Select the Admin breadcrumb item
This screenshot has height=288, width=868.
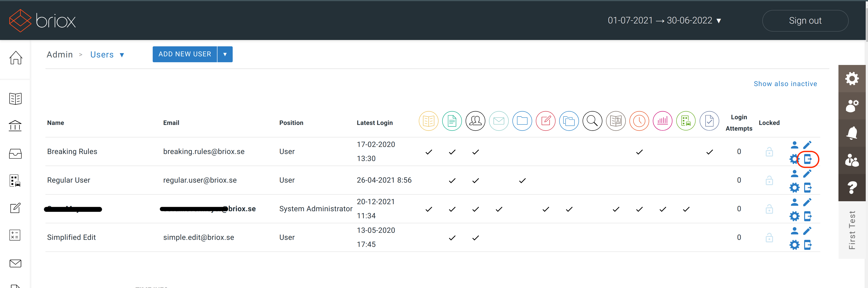click(60, 54)
